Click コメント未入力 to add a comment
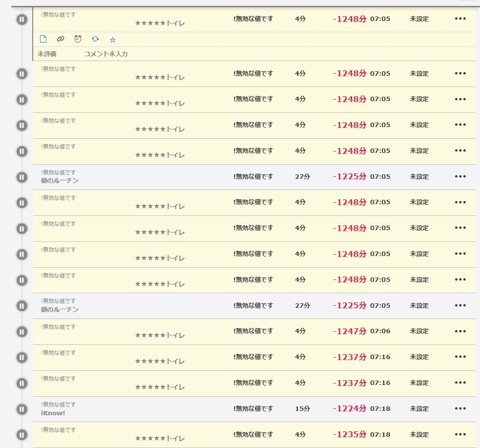Image resolution: width=480 pixels, height=448 pixels. pos(106,54)
